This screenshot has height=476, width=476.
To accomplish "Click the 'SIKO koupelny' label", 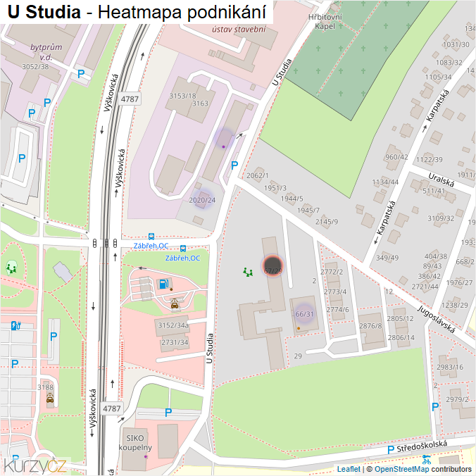I will (x=135, y=443).
